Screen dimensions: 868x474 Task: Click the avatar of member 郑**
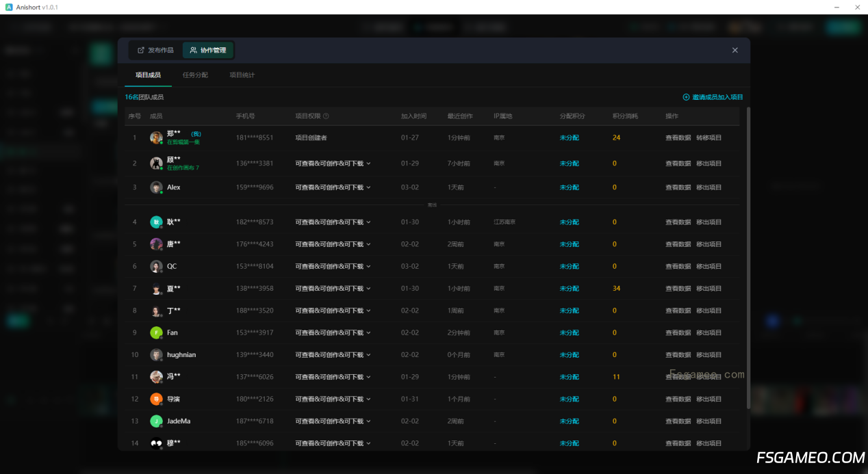tap(156, 137)
